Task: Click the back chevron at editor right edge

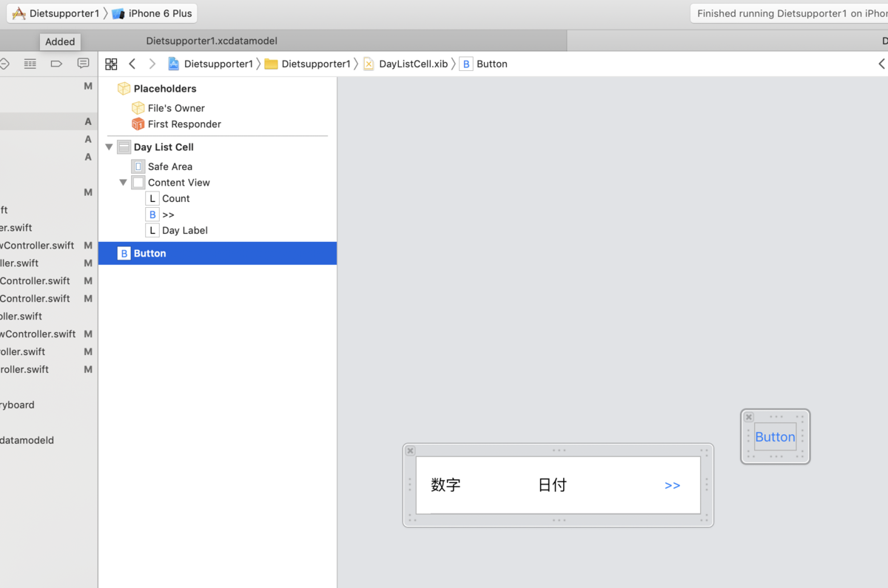Action: pyautogui.click(x=881, y=64)
